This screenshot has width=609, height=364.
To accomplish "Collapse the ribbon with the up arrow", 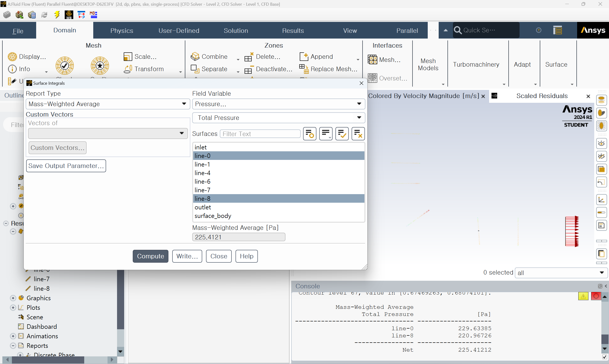I will point(446,30).
